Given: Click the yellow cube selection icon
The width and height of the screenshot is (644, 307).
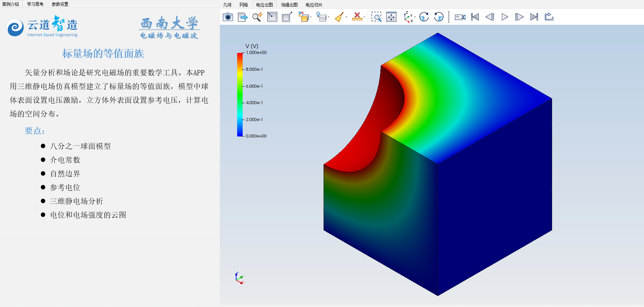Looking at the screenshot, I should [x=303, y=17].
